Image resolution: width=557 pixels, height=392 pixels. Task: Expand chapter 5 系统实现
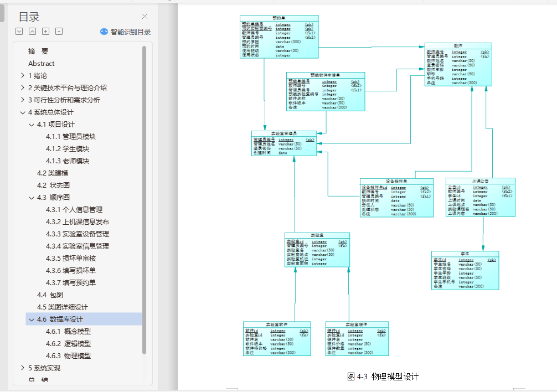pos(22,368)
